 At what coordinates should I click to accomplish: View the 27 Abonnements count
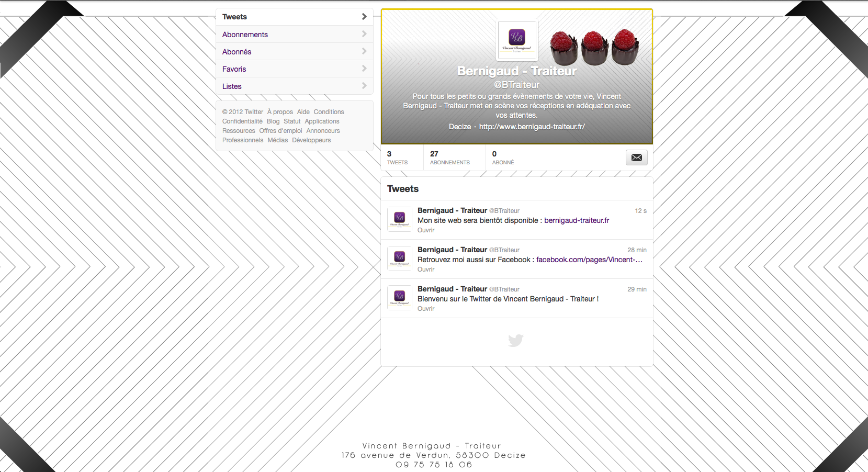tap(450, 158)
